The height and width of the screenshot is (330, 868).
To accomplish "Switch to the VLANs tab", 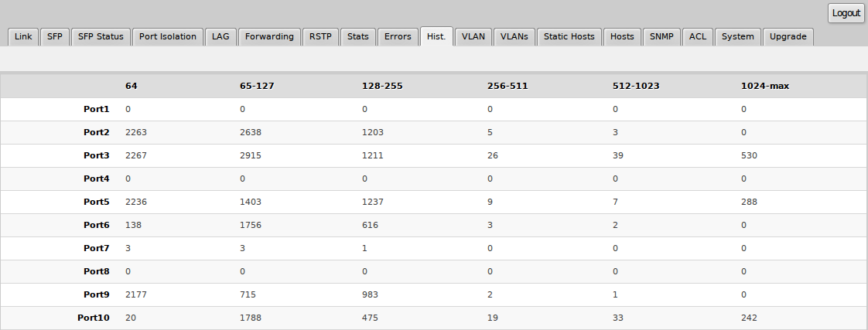I will click(x=514, y=37).
